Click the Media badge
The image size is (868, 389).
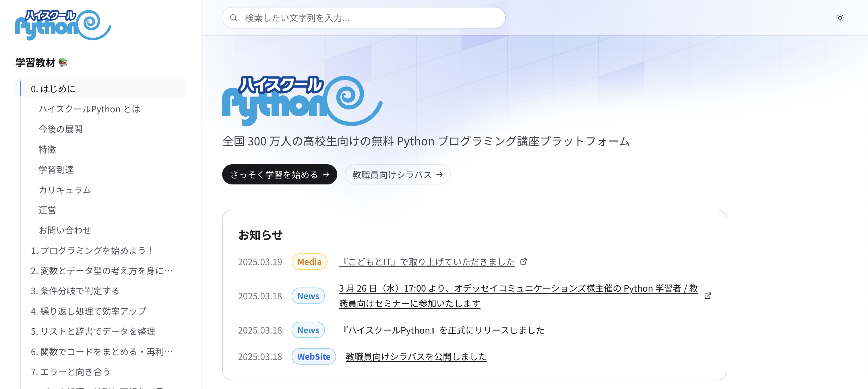point(309,262)
